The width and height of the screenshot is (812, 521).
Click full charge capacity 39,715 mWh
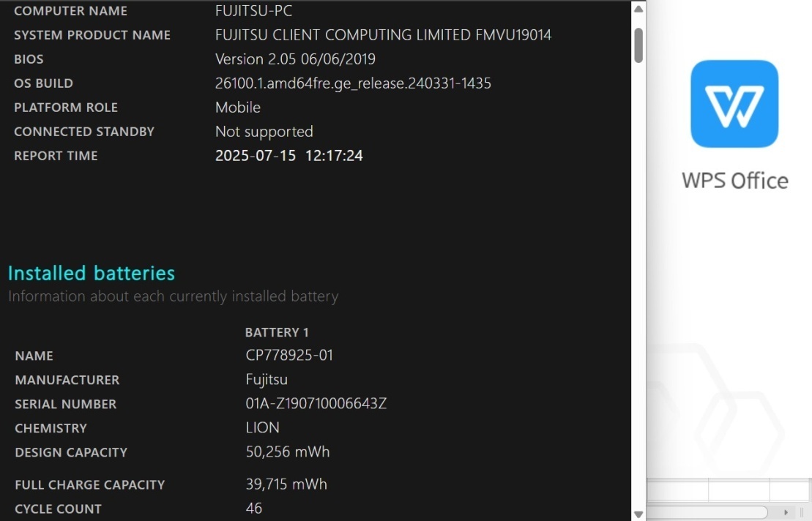pos(286,484)
